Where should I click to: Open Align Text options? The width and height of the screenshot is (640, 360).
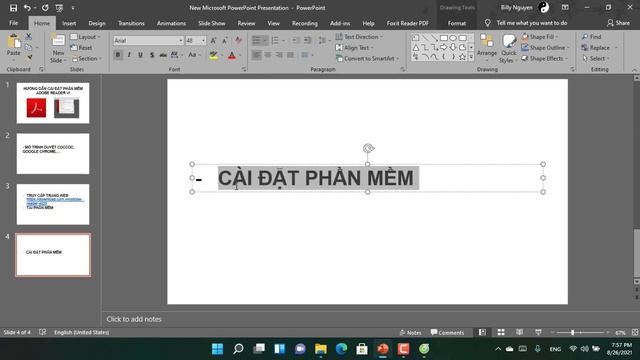point(354,48)
